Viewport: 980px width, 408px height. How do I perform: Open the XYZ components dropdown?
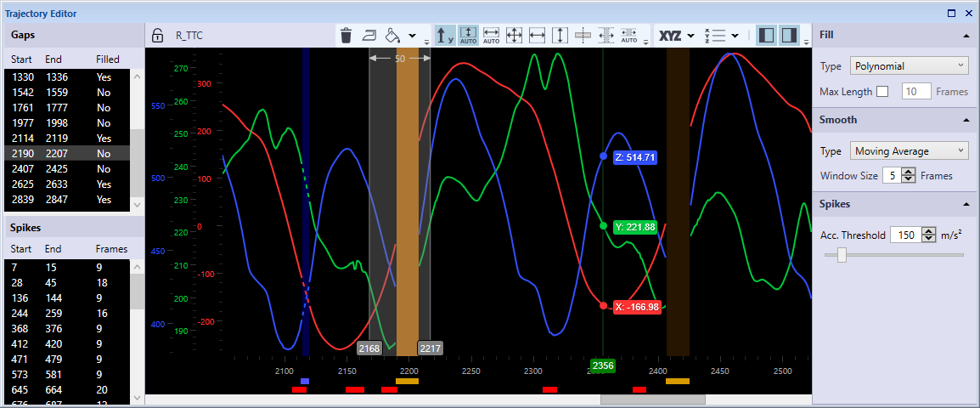click(x=676, y=36)
